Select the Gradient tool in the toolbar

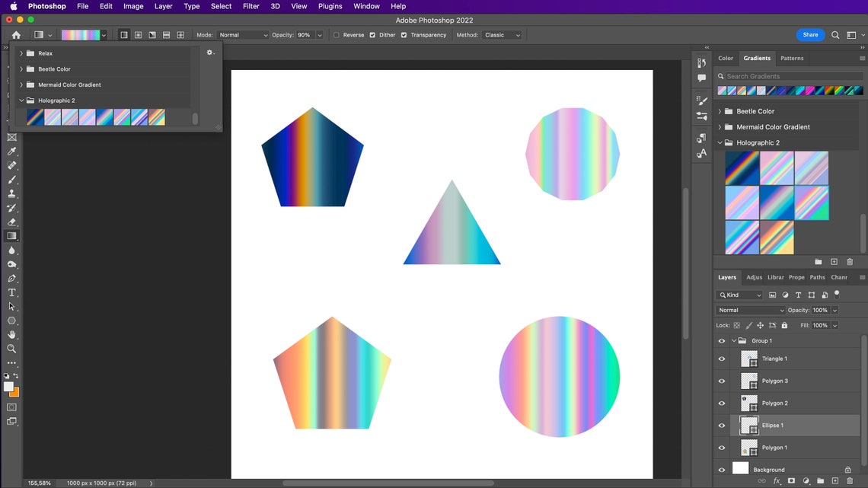tap(11, 234)
